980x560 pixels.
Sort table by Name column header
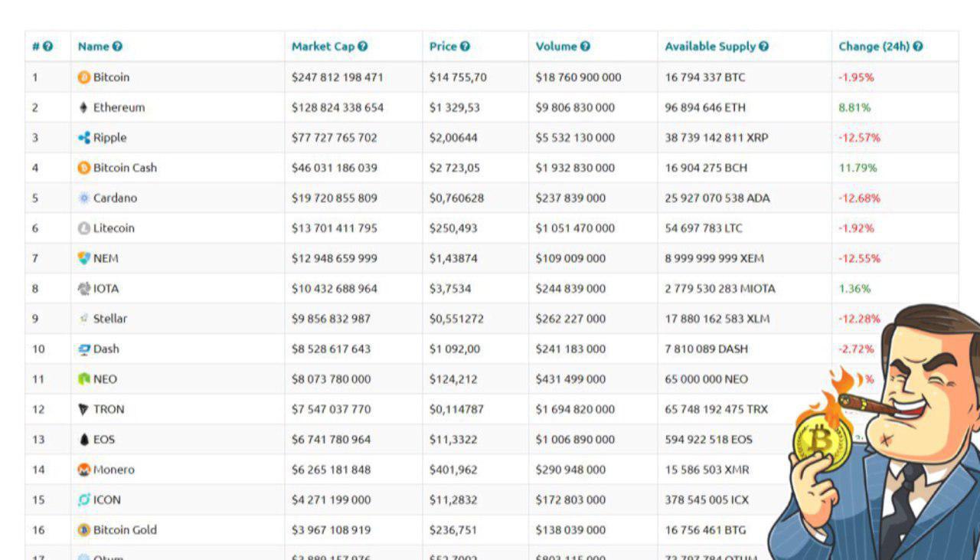(93, 47)
